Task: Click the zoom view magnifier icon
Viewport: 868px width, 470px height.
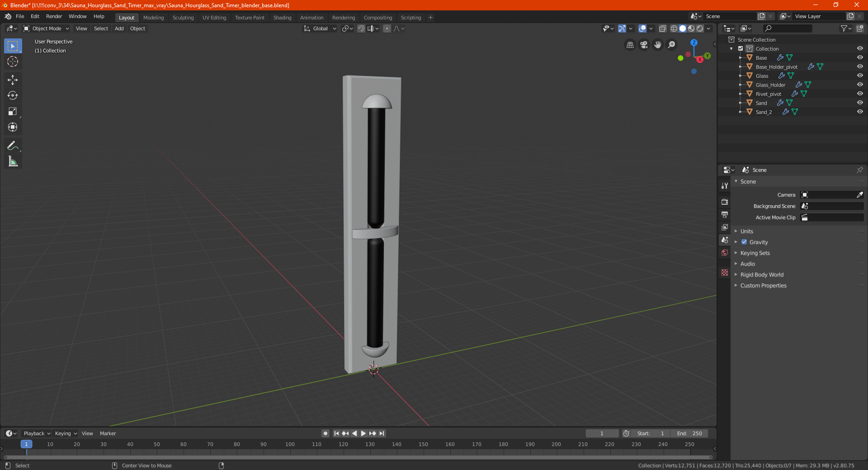Action: point(672,45)
